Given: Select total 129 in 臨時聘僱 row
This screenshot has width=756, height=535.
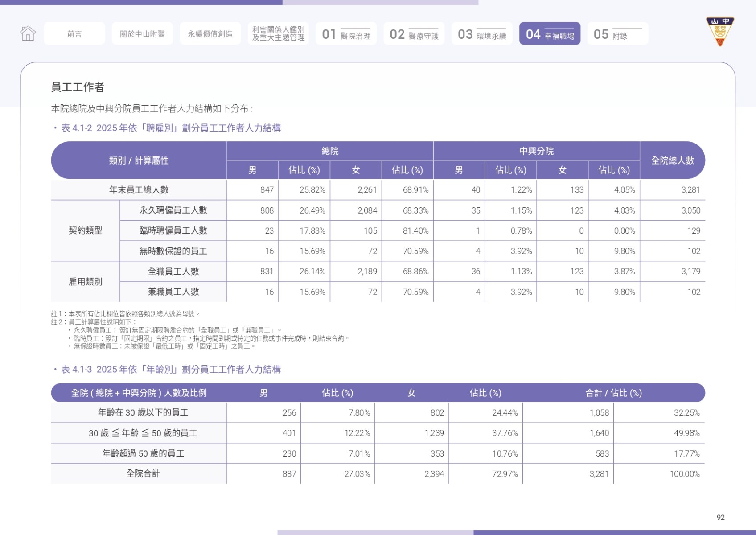Looking at the screenshot, I should click(x=694, y=231).
